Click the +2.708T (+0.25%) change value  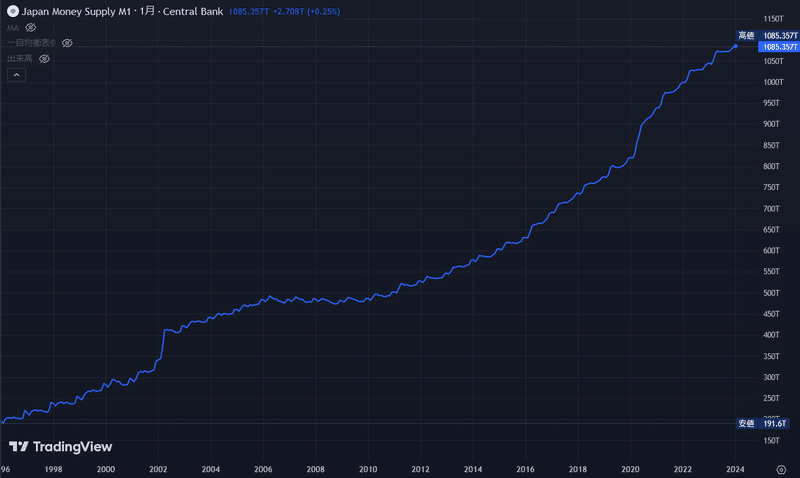(306, 11)
